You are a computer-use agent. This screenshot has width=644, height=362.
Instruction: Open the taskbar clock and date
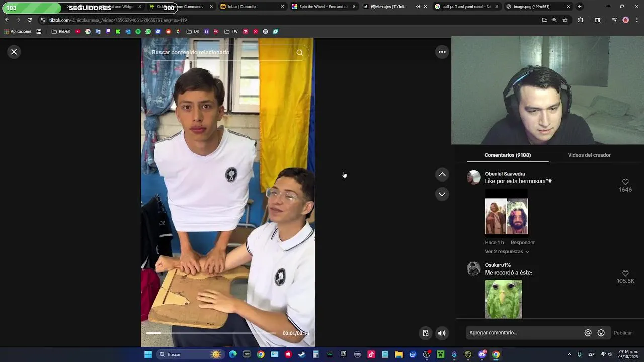pos(628,354)
